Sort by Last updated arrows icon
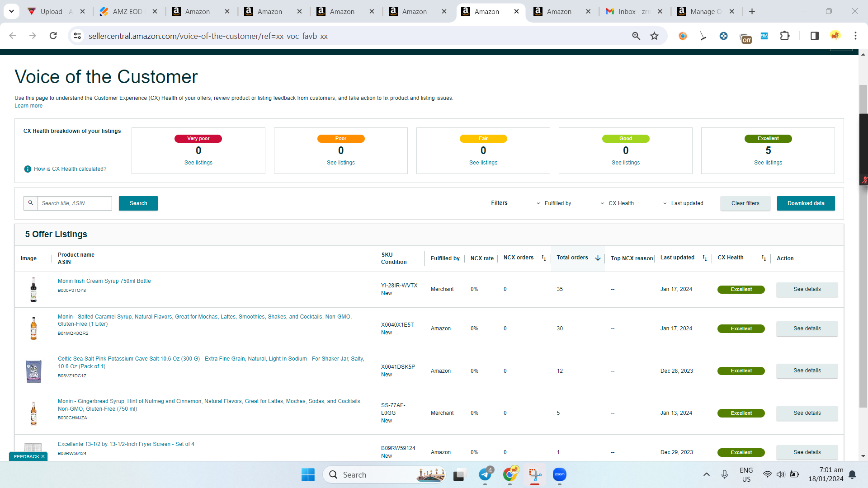The height and width of the screenshot is (488, 868). (x=705, y=258)
